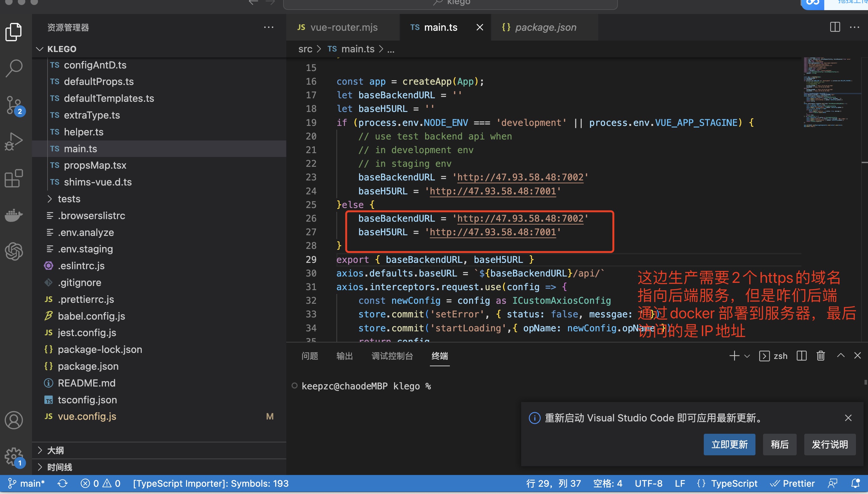The width and height of the screenshot is (868, 494).
Task: Click the 立即更新 update now button
Action: [x=729, y=445]
